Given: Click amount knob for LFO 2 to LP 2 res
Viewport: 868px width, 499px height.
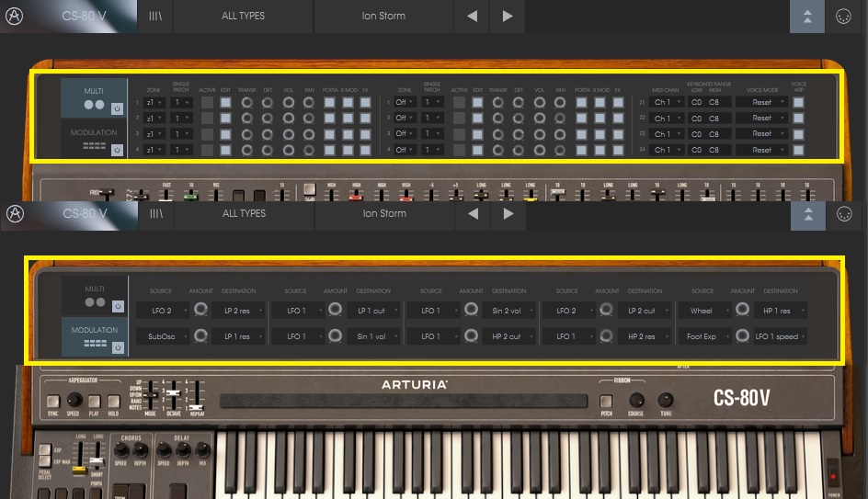Looking at the screenshot, I should 201,310.
